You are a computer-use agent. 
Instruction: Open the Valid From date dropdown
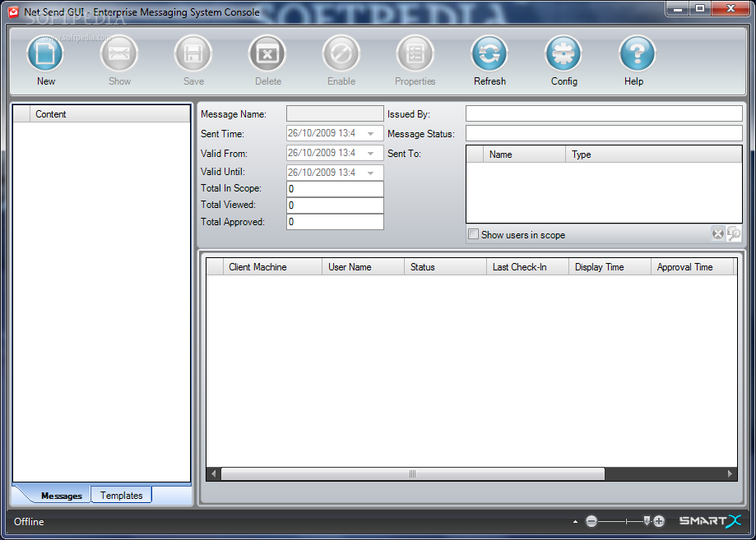pos(371,153)
